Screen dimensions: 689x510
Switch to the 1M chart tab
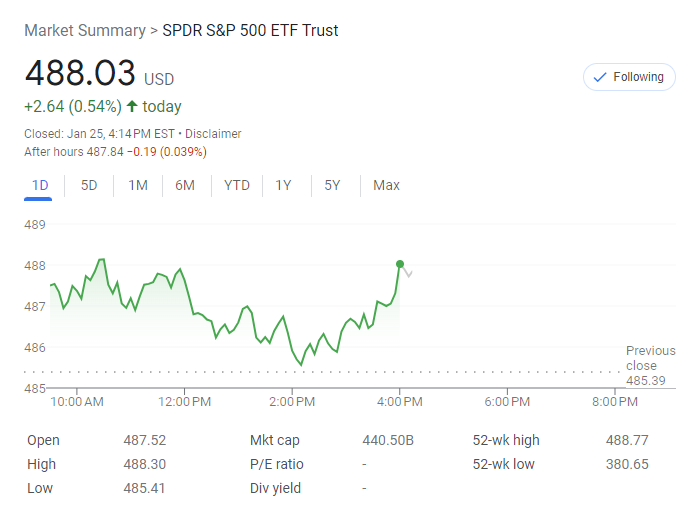tap(138, 185)
